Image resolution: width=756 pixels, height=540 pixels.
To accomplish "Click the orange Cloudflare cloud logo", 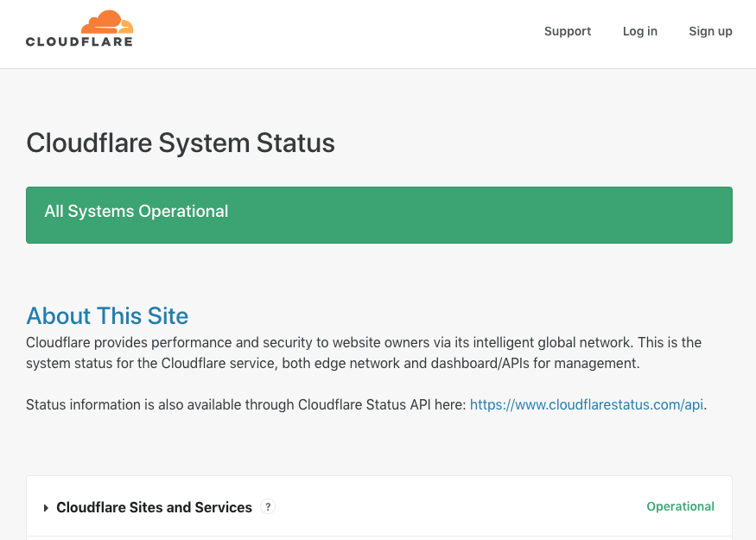I will [107, 22].
